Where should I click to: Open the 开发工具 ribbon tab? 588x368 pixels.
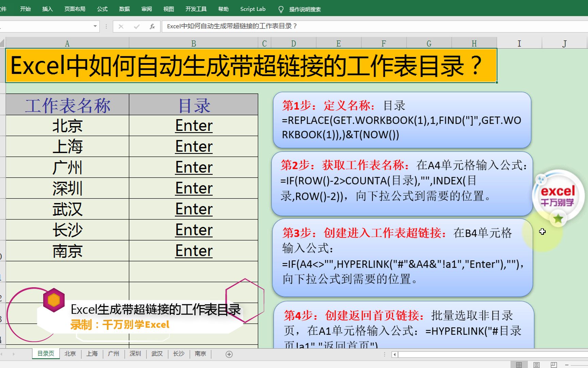click(196, 9)
